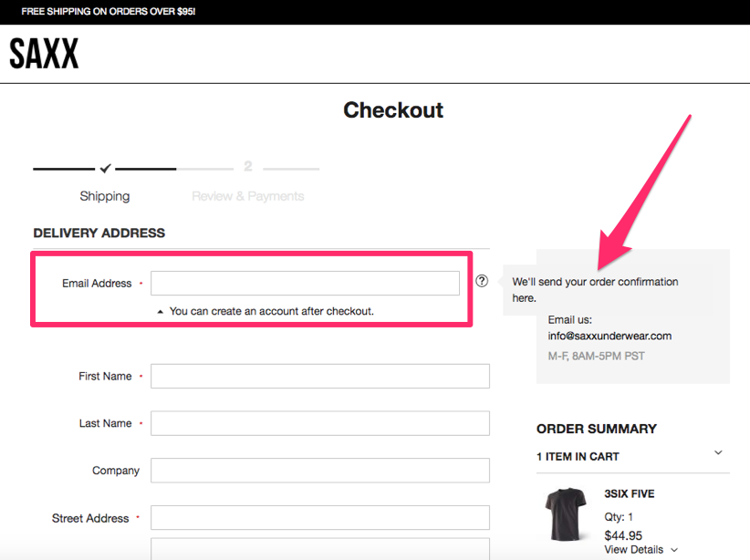Focus the Street Address input
The height and width of the screenshot is (560, 750).
click(x=319, y=518)
